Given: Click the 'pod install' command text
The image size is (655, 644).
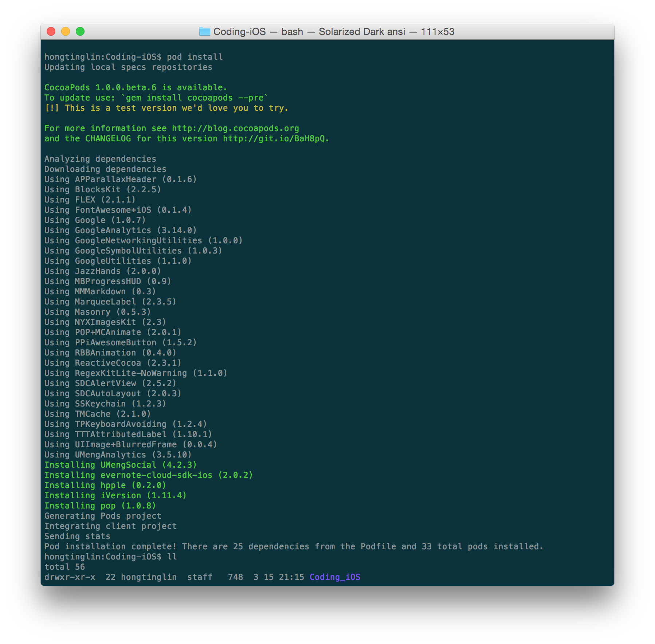Looking at the screenshot, I should pos(195,57).
